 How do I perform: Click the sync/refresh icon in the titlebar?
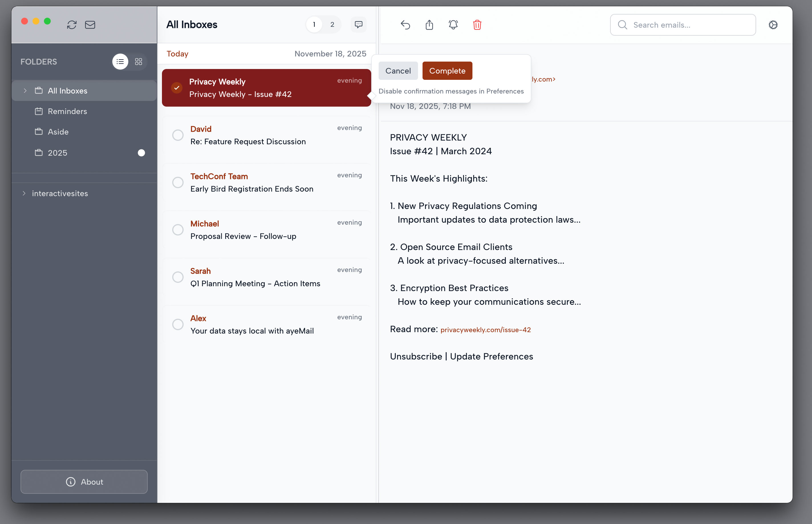click(72, 25)
